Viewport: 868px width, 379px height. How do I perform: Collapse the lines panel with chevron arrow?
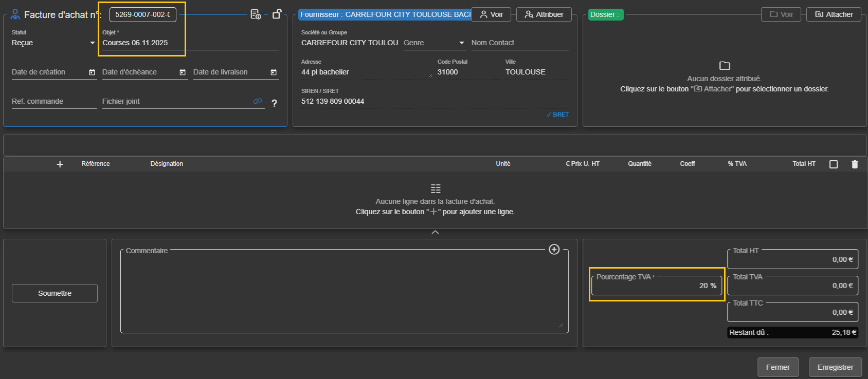click(435, 233)
